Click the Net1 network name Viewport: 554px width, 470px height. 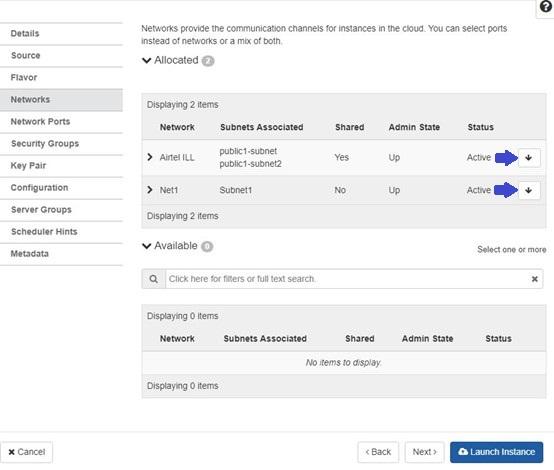click(169, 190)
